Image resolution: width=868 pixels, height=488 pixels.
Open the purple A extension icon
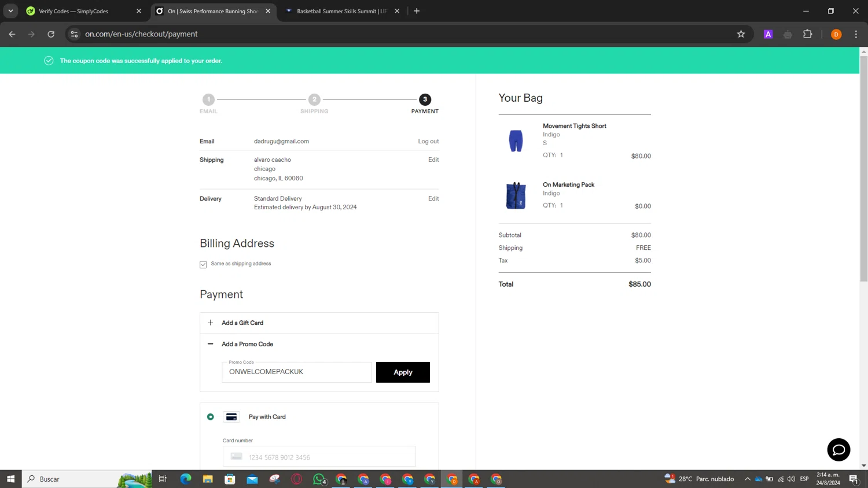[768, 34]
